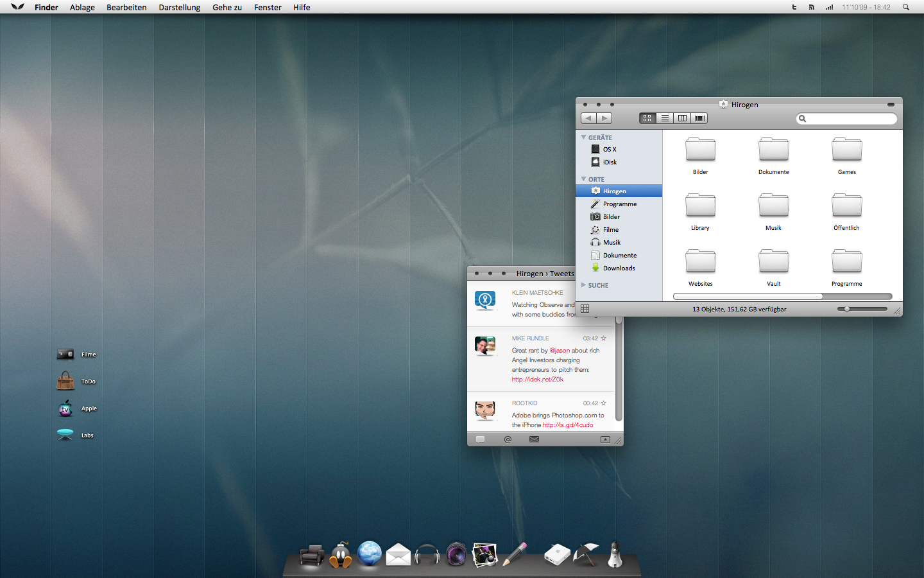The image size is (924, 578).
Task: Open the Ablage menu
Action: pyautogui.click(x=82, y=7)
